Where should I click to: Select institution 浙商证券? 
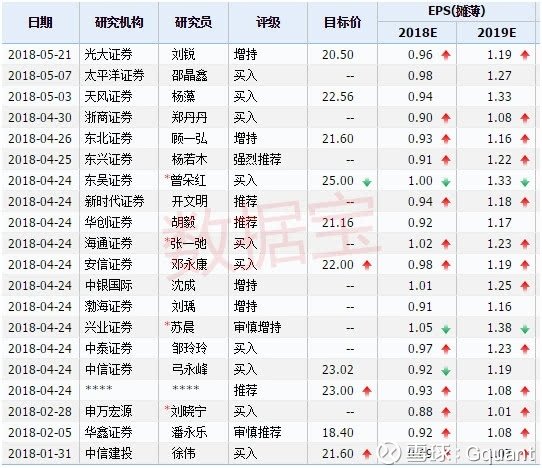point(109,118)
